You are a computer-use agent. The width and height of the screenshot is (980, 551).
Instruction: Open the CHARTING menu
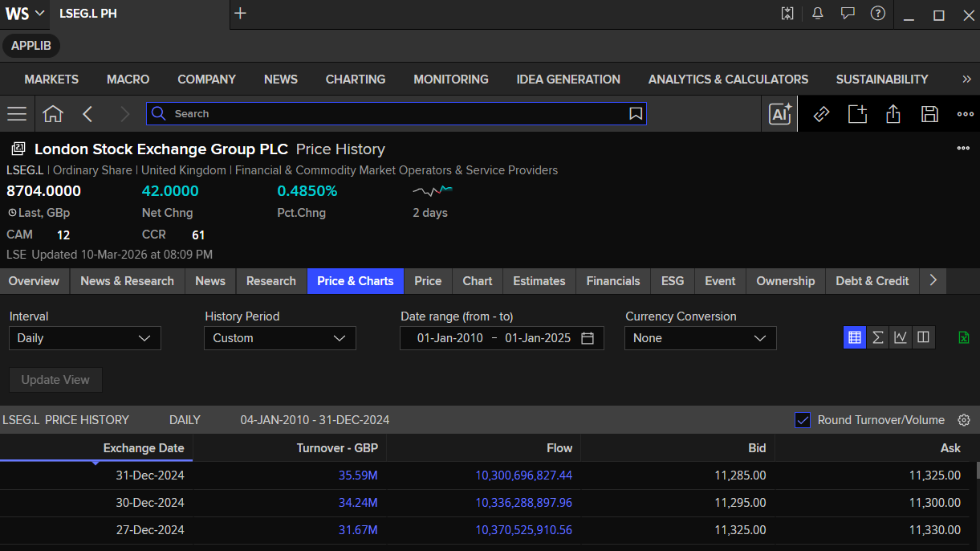pos(356,80)
